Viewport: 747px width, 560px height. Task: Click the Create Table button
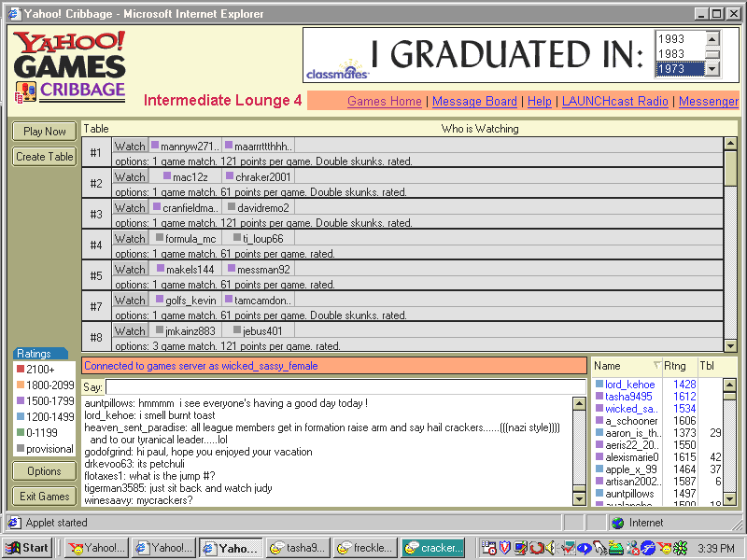(44, 157)
